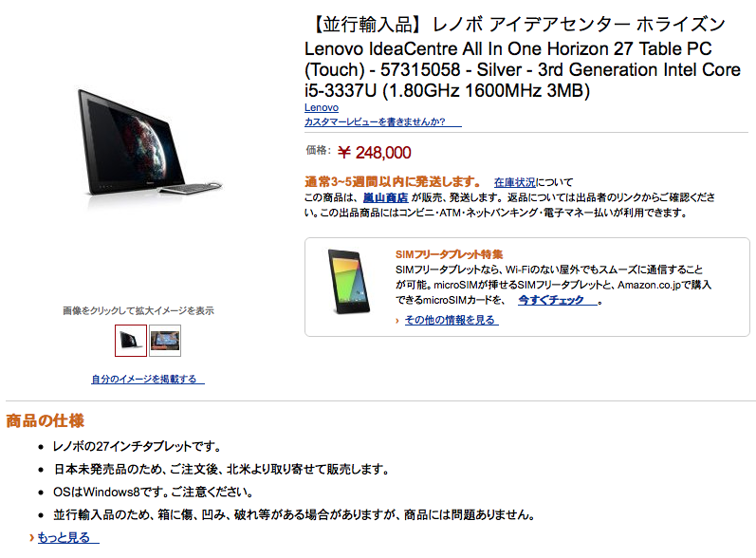Click the 通常3~5週間以内に発送します shipping notice
This screenshot has width=756, height=558.
pos(393,182)
